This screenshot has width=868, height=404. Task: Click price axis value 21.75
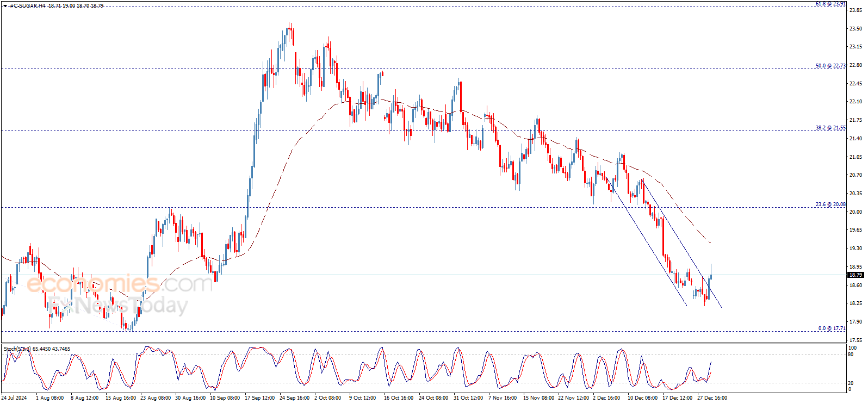855,120
